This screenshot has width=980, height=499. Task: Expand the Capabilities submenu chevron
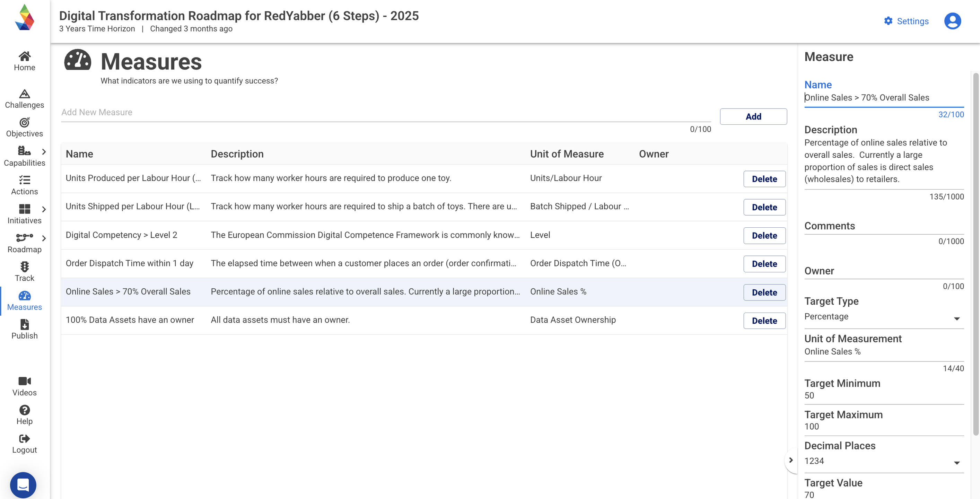pos(44,152)
